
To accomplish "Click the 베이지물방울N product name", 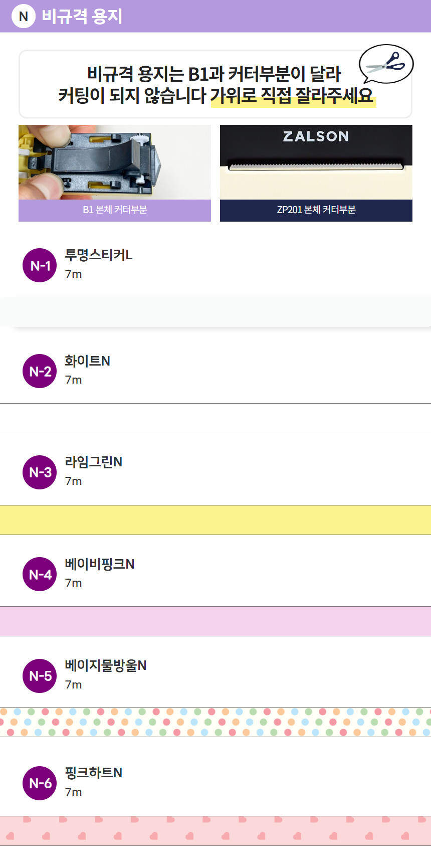I will 106,665.
